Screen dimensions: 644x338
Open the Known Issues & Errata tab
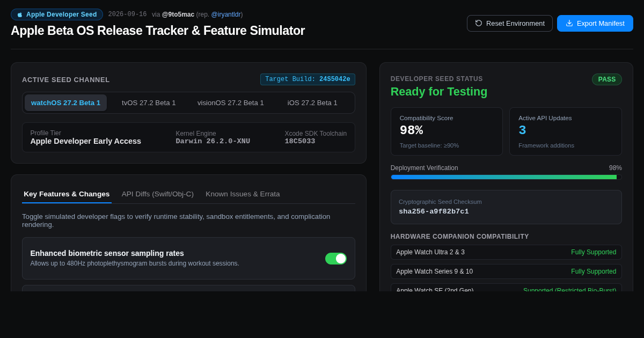pyautogui.click(x=243, y=194)
